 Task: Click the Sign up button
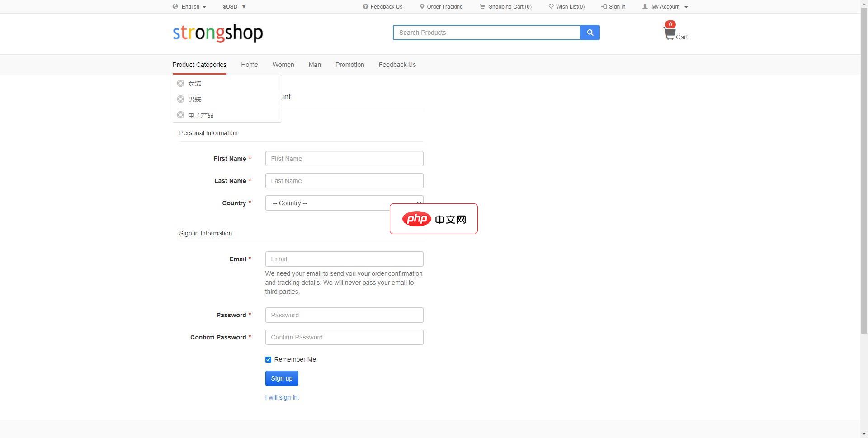(x=282, y=378)
